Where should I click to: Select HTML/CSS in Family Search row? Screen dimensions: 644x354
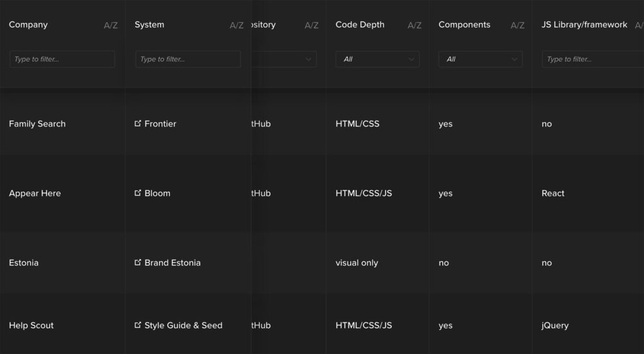tap(357, 124)
